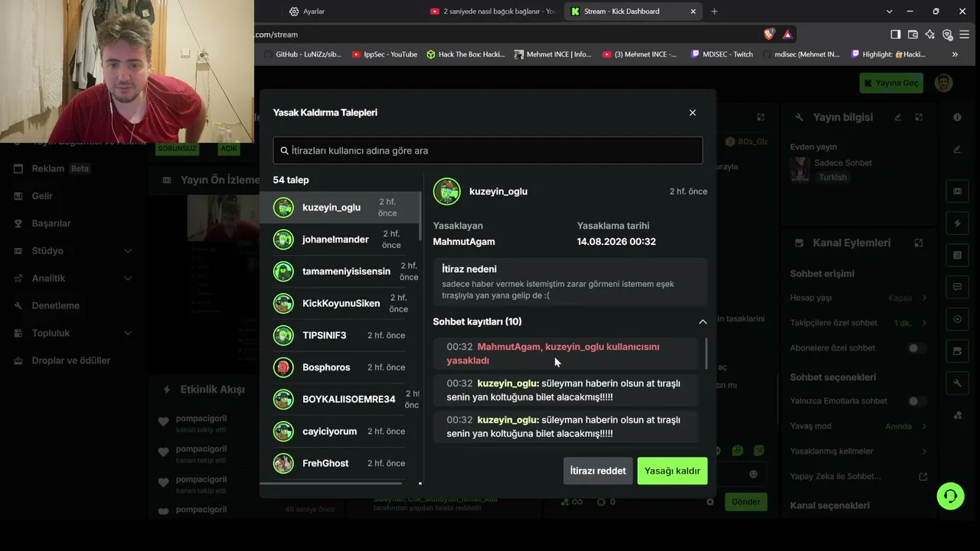Viewport: 980px width, 551px height.
Task: Switch to the YouTube bağcık video tab
Action: [x=492, y=11]
